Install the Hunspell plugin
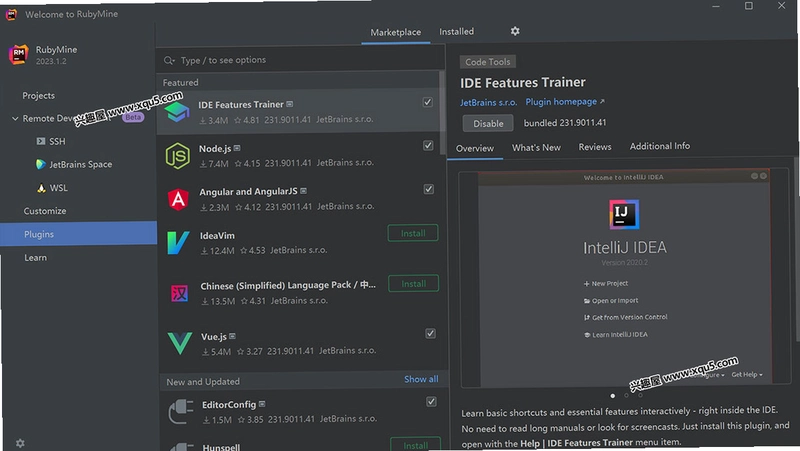Viewport: 800px width, 451px height. pos(415,445)
